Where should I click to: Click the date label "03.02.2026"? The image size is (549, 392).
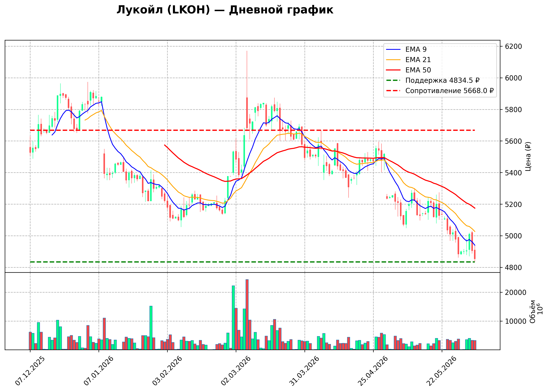point(167,371)
